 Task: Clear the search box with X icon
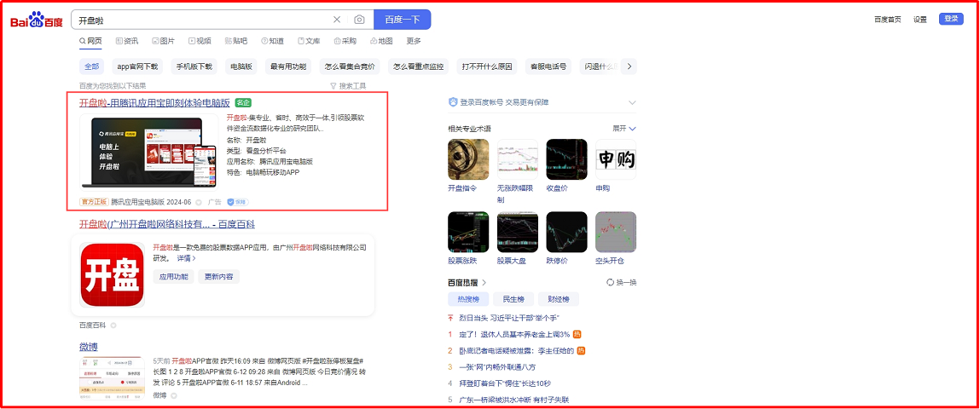pos(337,20)
